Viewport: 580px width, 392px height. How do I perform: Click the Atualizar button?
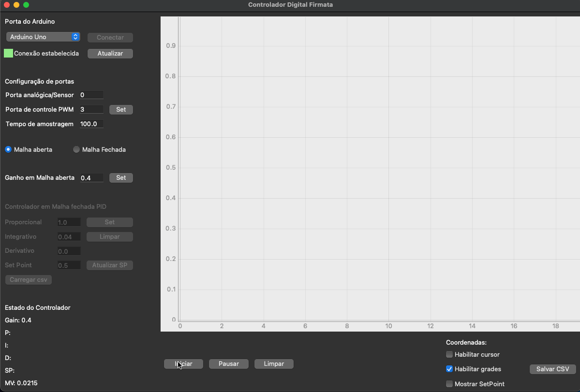[110, 54]
